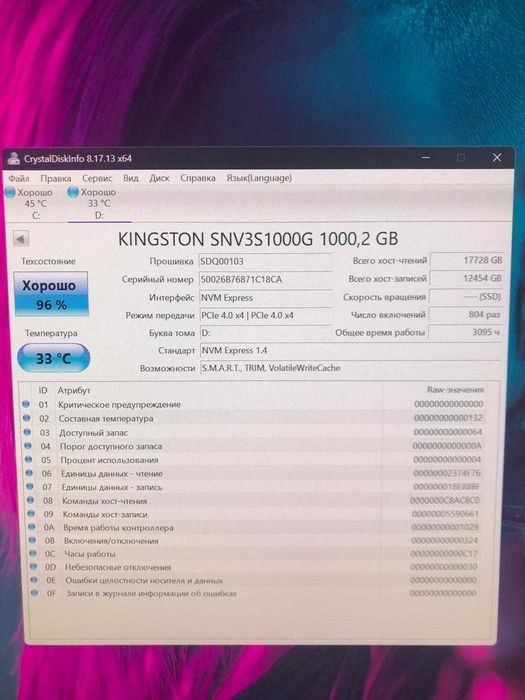Click the serial number field 50026B76871C18CA
This screenshot has height=700, width=525.
tap(266, 279)
